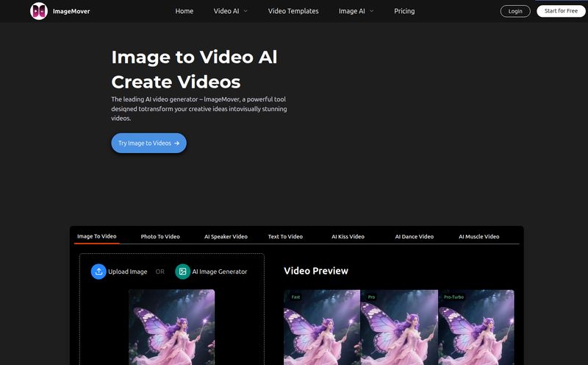588x365 pixels.
Task: Click the Login button
Action: pyautogui.click(x=515, y=11)
